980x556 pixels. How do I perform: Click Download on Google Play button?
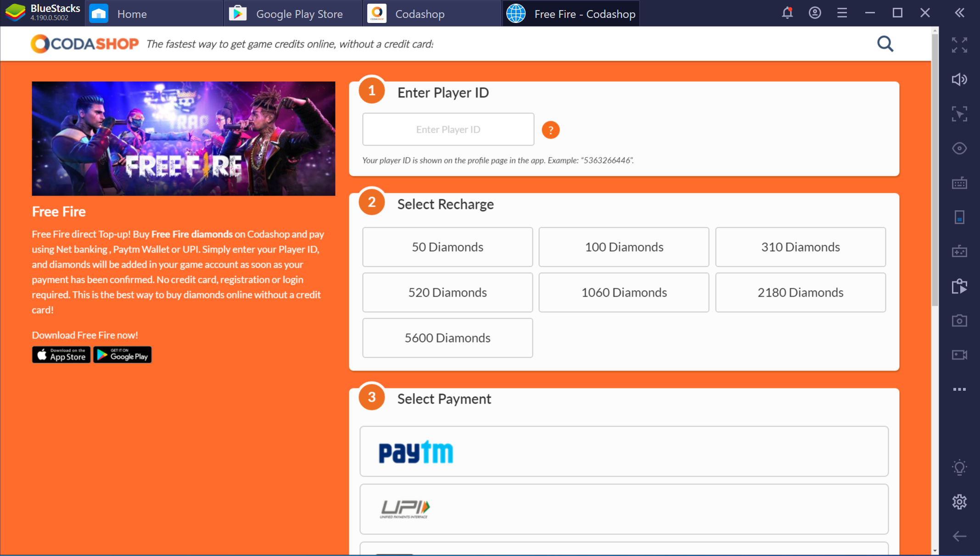click(x=123, y=355)
